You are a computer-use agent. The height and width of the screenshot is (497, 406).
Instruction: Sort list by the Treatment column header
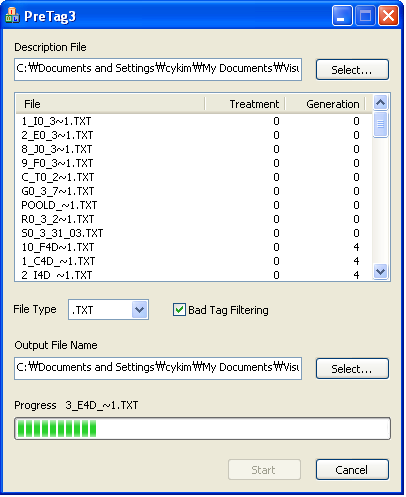245,104
